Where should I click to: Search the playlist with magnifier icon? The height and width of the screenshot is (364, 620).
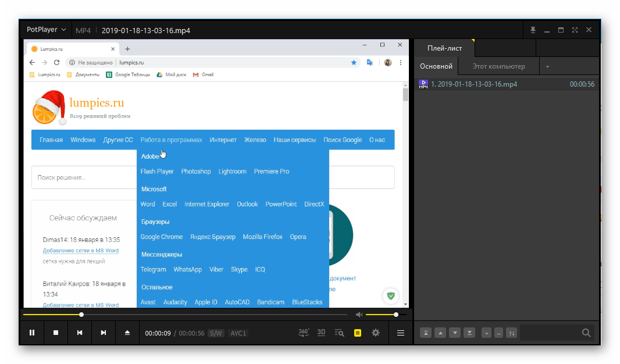[x=586, y=333]
